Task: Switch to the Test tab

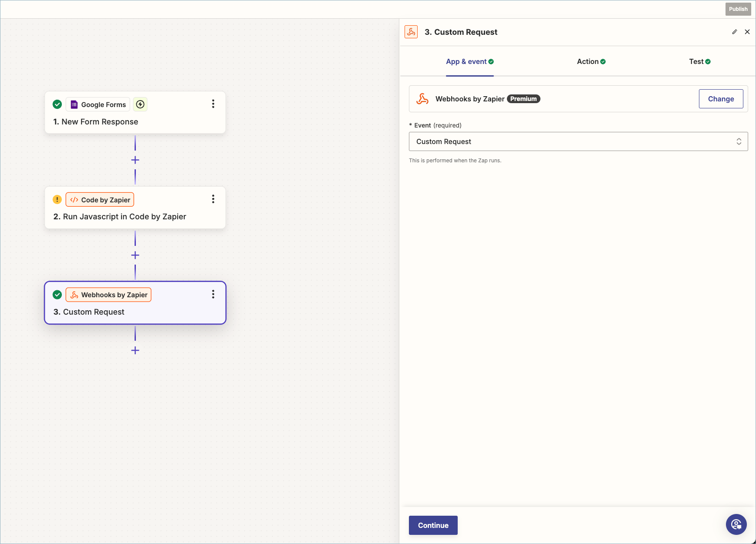Action: point(700,61)
